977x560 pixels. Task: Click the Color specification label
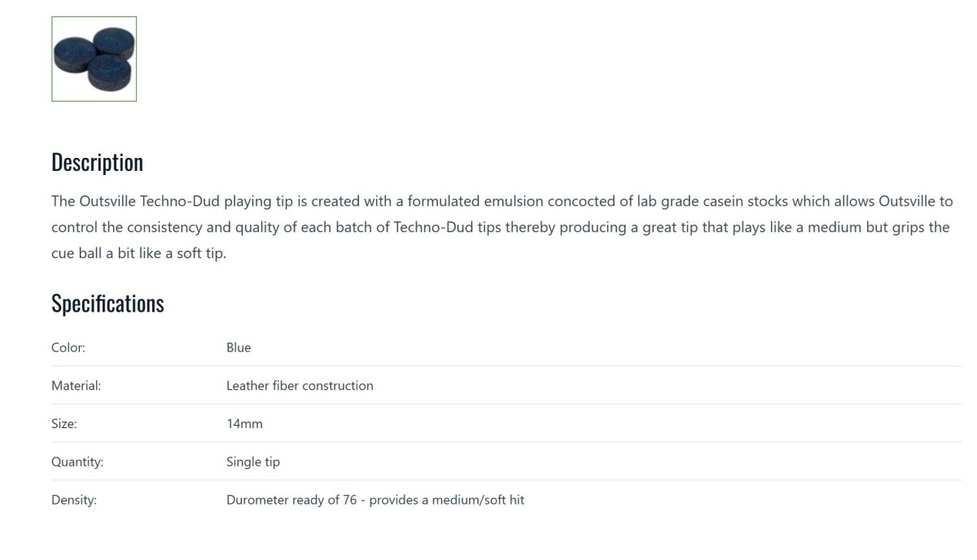pyautogui.click(x=68, y=348)
